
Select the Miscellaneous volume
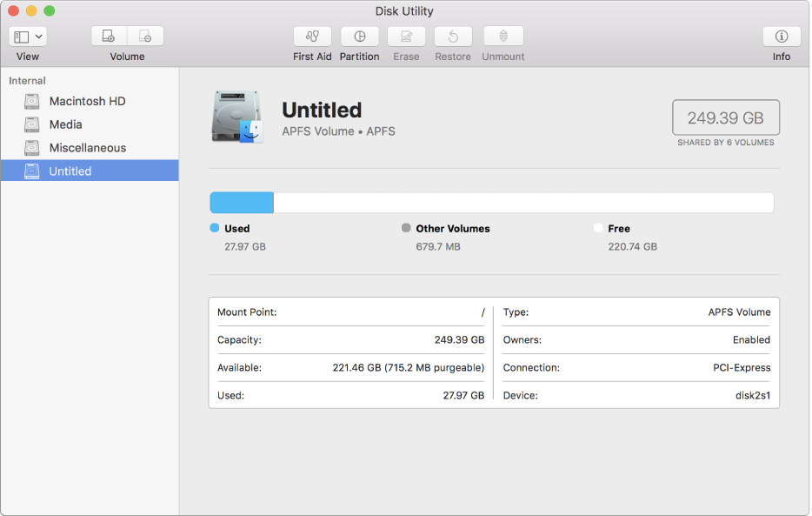87,148
